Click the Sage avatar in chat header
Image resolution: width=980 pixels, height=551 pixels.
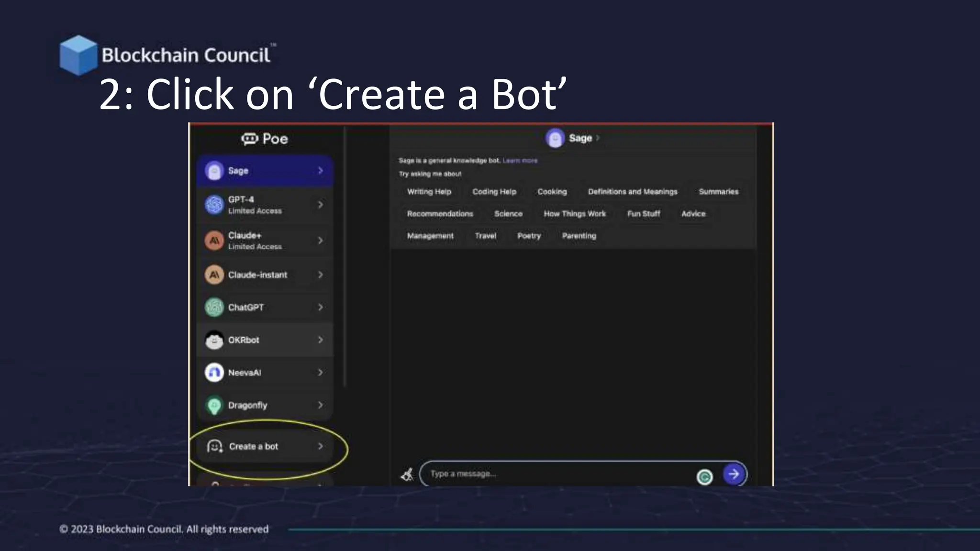pyautogui.click(x=555, y=138)
